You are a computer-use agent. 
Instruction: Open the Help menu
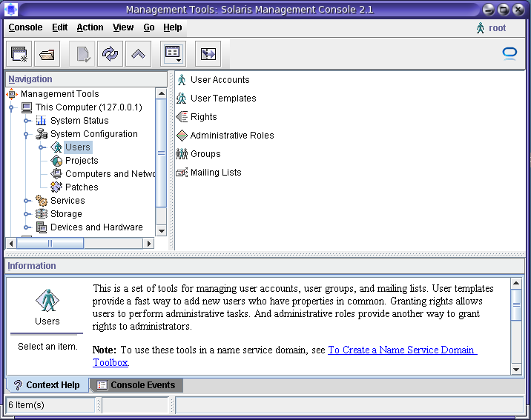(x=172, y=27)
